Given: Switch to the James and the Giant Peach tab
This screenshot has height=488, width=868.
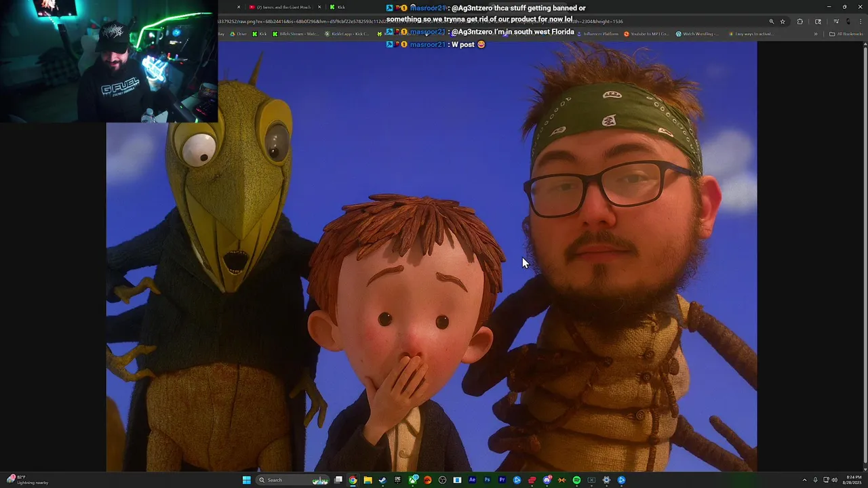Looking at the screenshot, I should (x=284, y=7).
